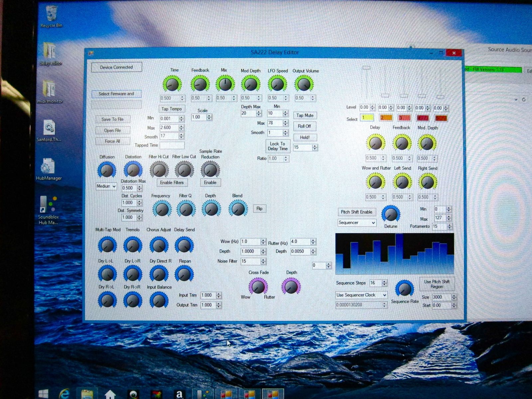532x399 pixels.
Task: Launch Soundblox Hub Manager desktop shortcut
Action: point(48,210)
